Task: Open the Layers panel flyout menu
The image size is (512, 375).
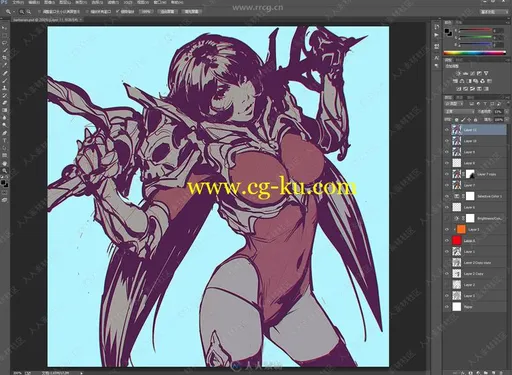Action: (507, 97)
